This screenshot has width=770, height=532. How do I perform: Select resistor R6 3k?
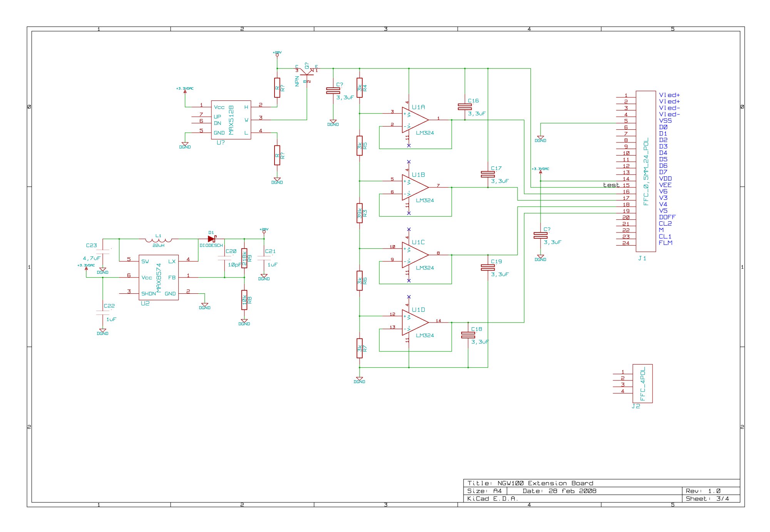click(x=360, y=281)
